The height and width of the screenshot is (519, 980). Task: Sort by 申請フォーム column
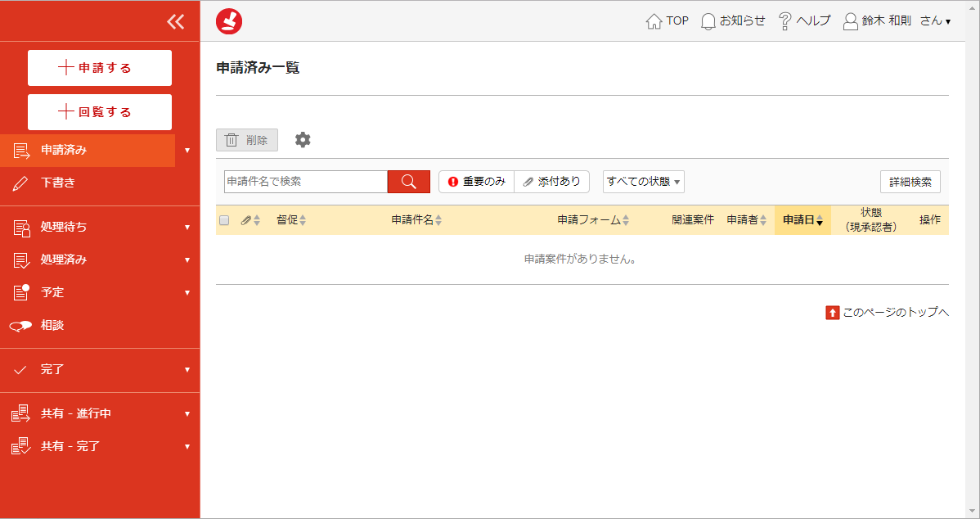tap(593, 220)
